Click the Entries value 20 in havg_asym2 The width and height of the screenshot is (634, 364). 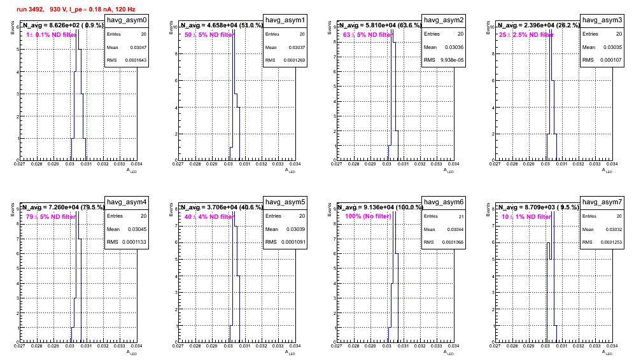pyautogui.click(x=460, y=34)
